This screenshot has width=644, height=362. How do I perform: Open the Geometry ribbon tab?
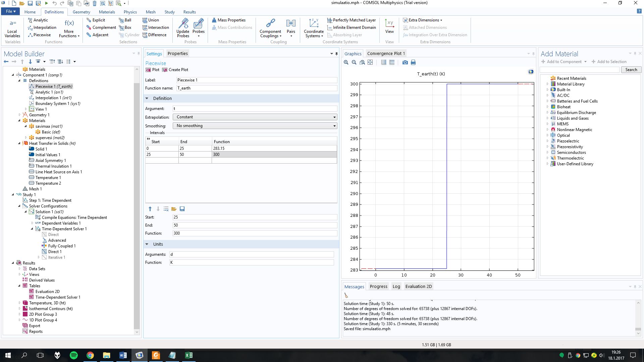pos(81,12)
